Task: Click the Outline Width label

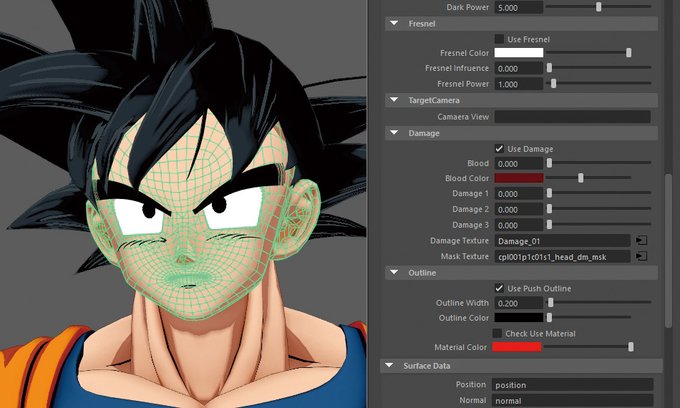Action: [462, 303]
